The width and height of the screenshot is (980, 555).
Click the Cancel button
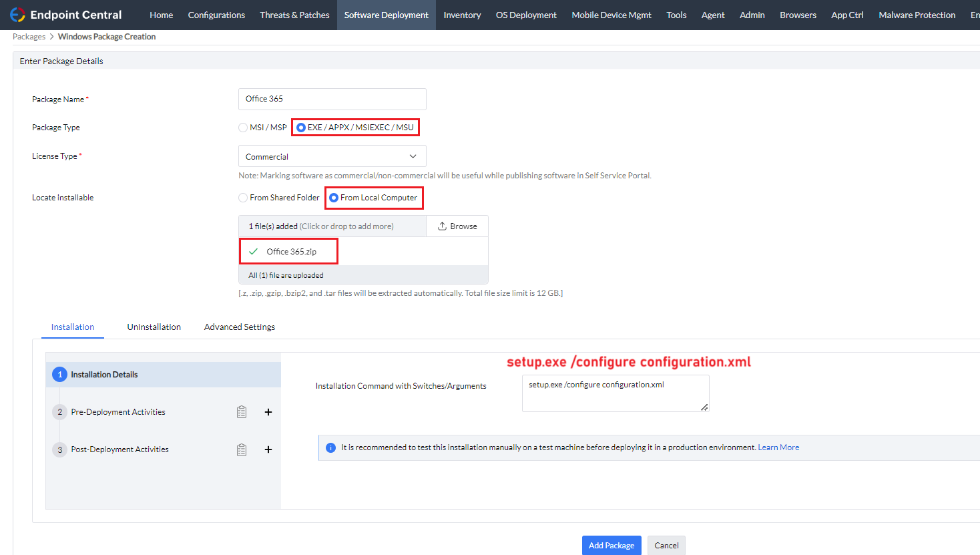666,546
